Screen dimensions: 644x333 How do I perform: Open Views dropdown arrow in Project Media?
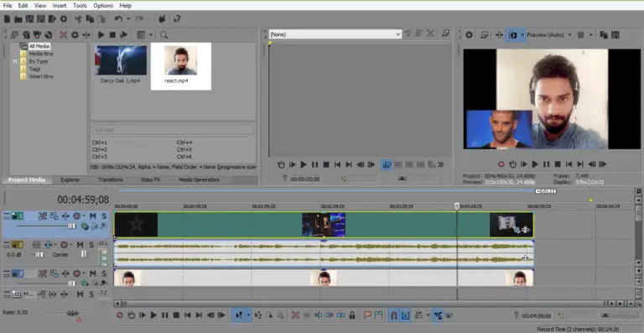pos(152,35)
